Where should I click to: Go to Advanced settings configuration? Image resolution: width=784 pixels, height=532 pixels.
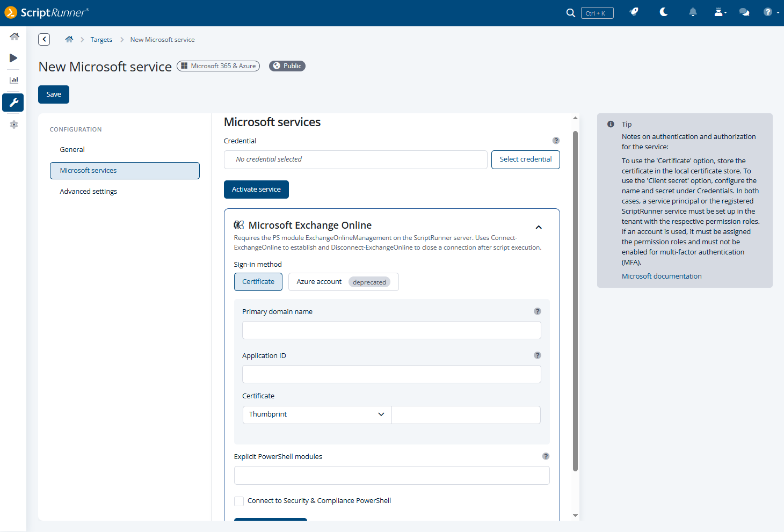tap(89, 192)
